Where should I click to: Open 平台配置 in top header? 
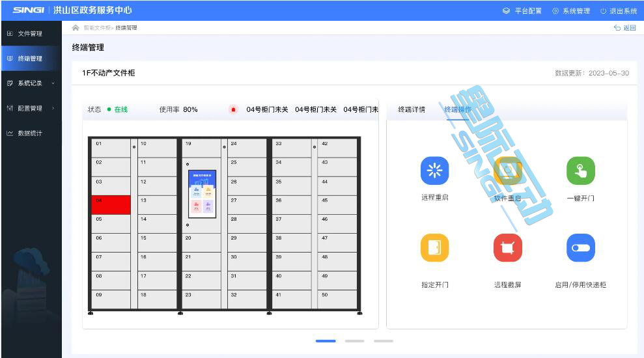pyautogui.click(x=522, y=11)
